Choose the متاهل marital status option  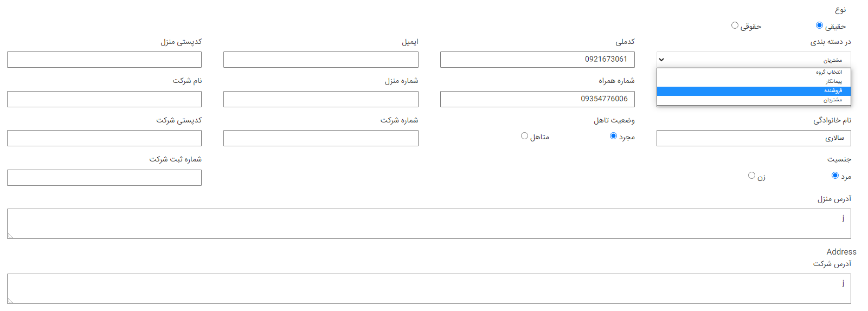(524, 136)
